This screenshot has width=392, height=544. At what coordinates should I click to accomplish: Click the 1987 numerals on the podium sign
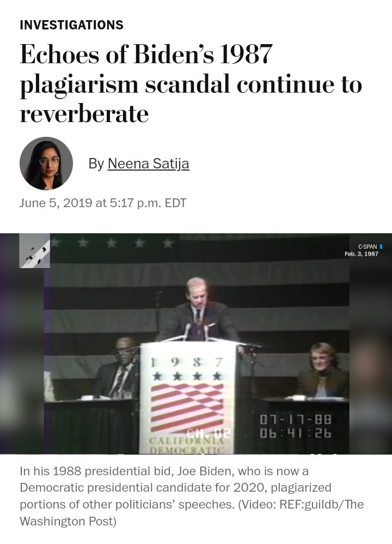(x=186, y=362)
